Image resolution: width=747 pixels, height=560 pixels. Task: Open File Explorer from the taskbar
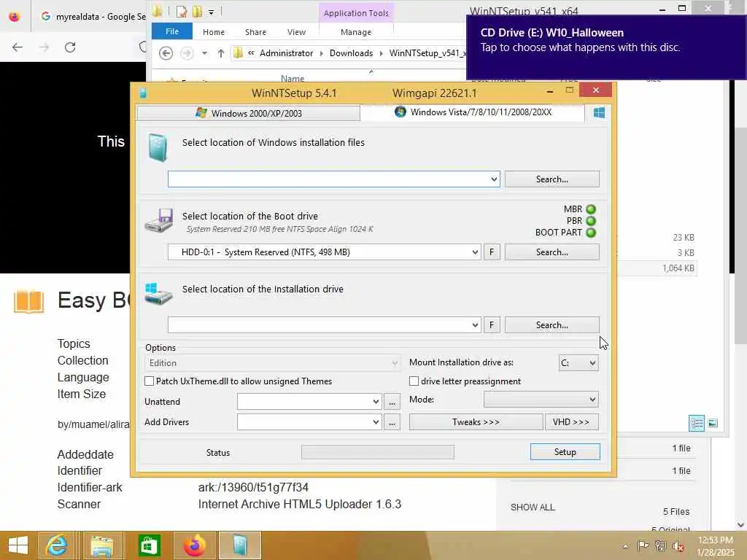[102, 545]
